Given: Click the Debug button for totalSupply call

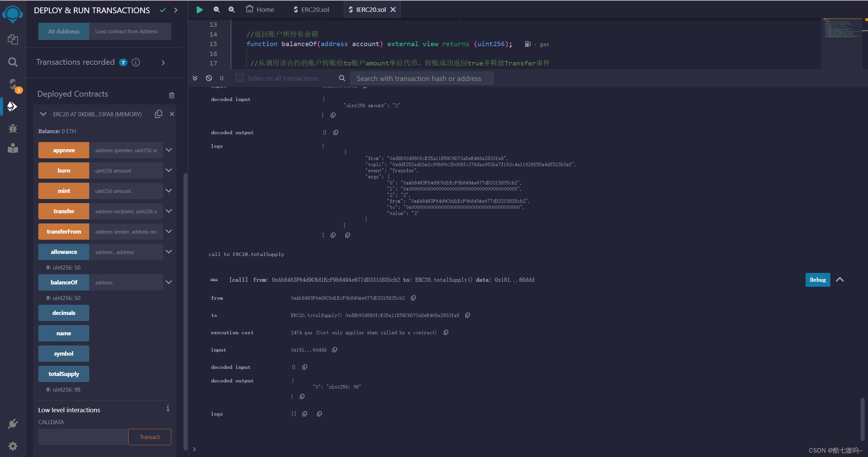Looking at the screenshot, I should [x=816, y=280].
